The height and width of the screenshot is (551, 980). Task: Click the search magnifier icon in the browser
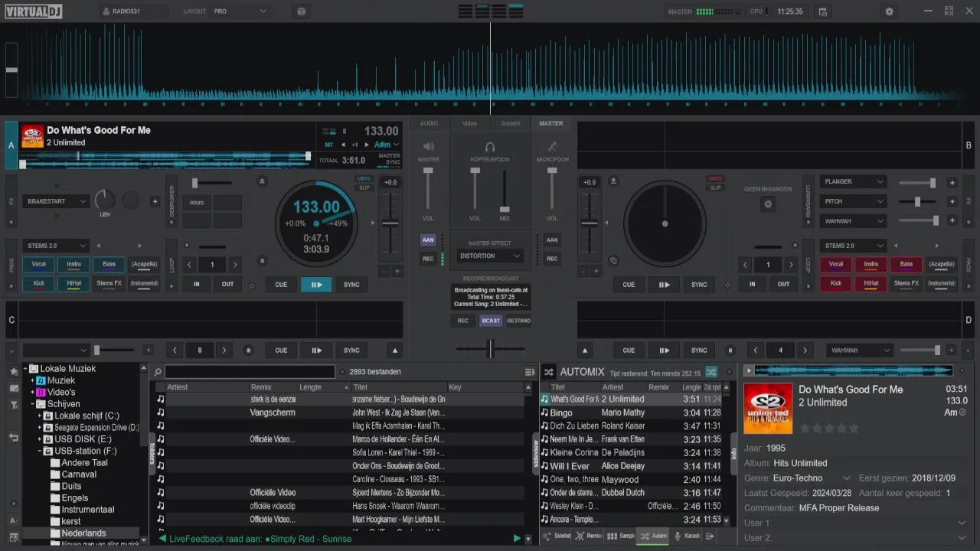click(x=158, y=372)
